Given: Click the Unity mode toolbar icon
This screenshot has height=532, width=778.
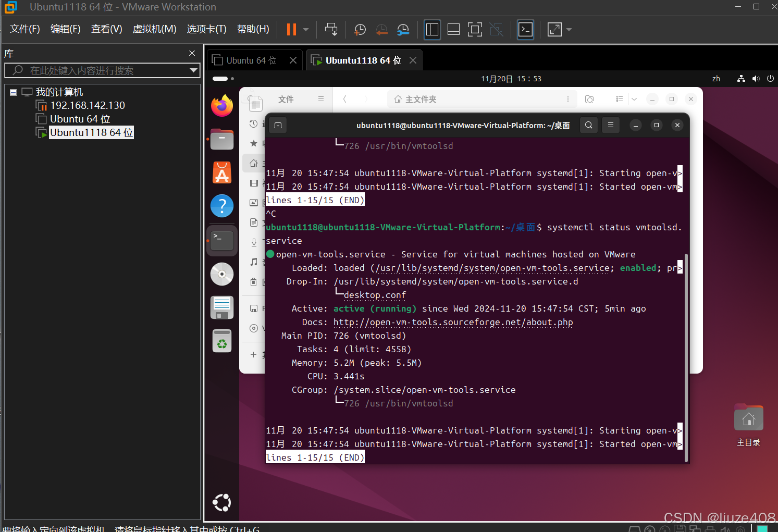Looking at the screenshot, I should pos(497,30).
